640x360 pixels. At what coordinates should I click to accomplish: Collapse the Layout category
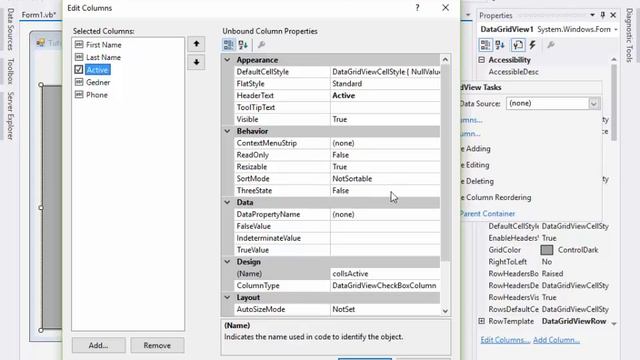[227, 297]
